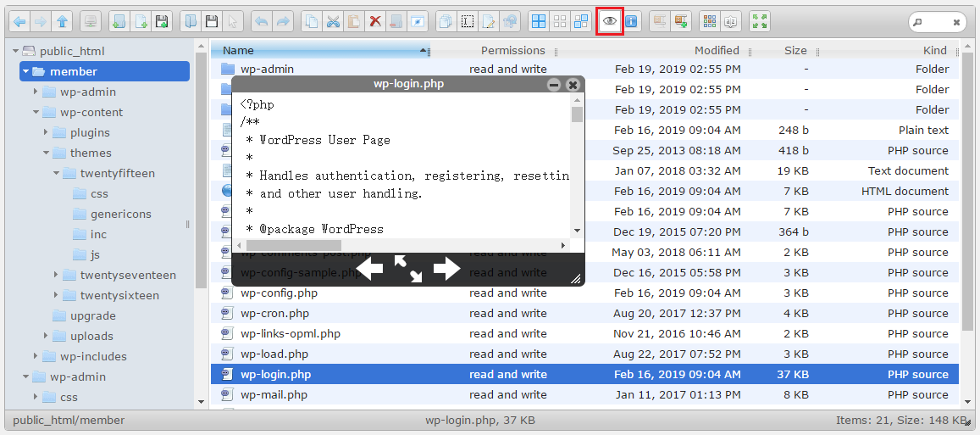Toggle the Preview eye icon
This screenshot has height=435, width=980.
click(609, 21)
